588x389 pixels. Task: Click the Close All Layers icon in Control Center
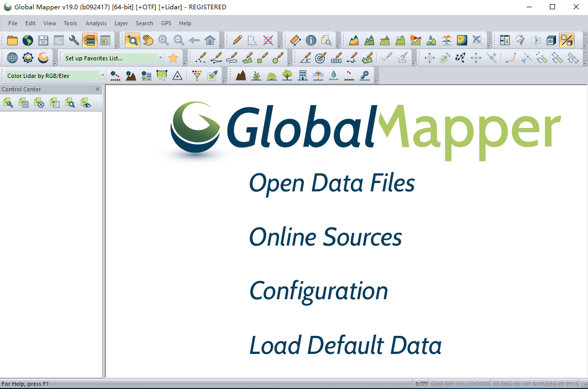pos(39,103)
